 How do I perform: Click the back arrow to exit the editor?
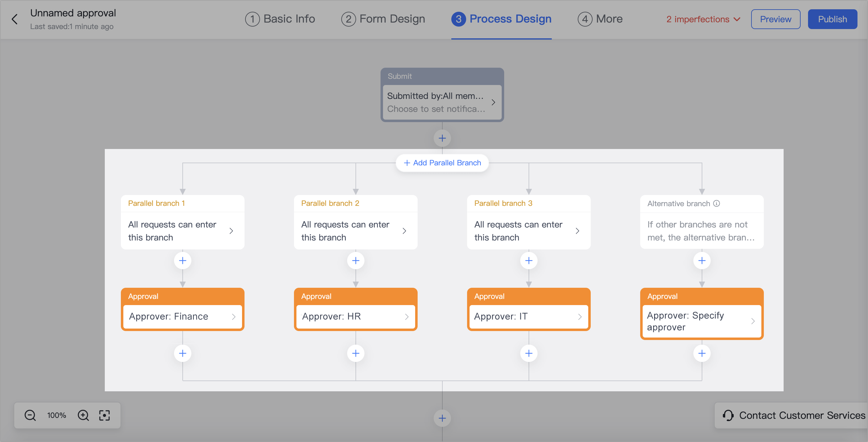(x=15, y=19)
